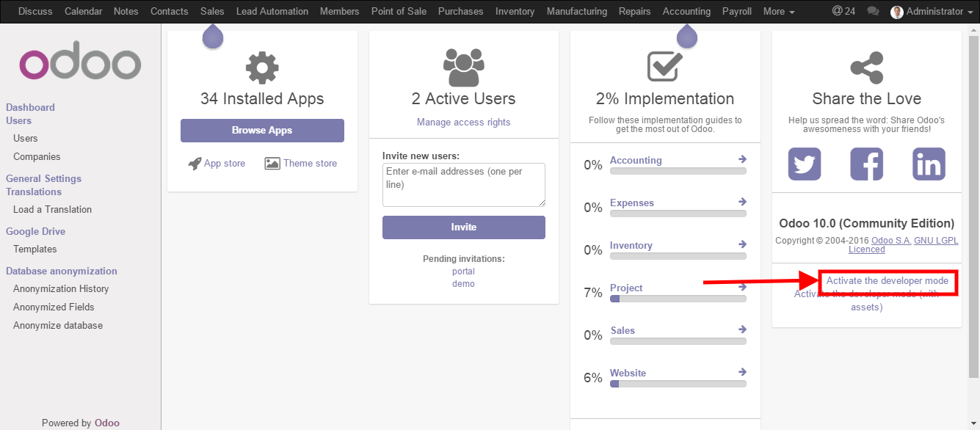The image size is (980, 430).
Task: Open the conversations chat bubble icon
Action: [x=873, y=12]
